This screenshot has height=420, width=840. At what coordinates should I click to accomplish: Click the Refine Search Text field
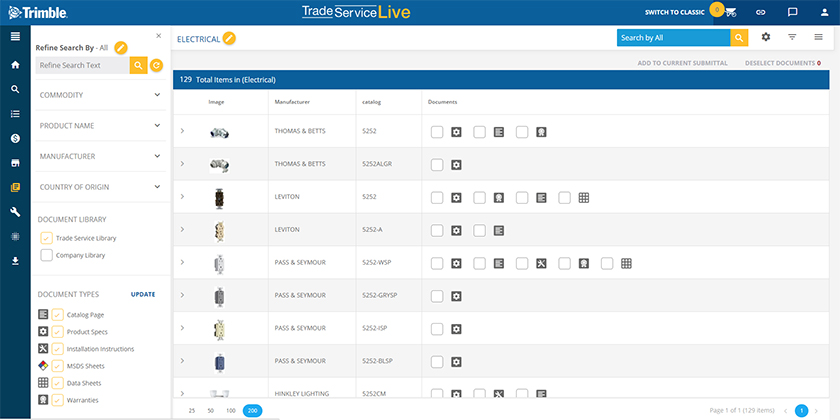[x=82, y=65]
